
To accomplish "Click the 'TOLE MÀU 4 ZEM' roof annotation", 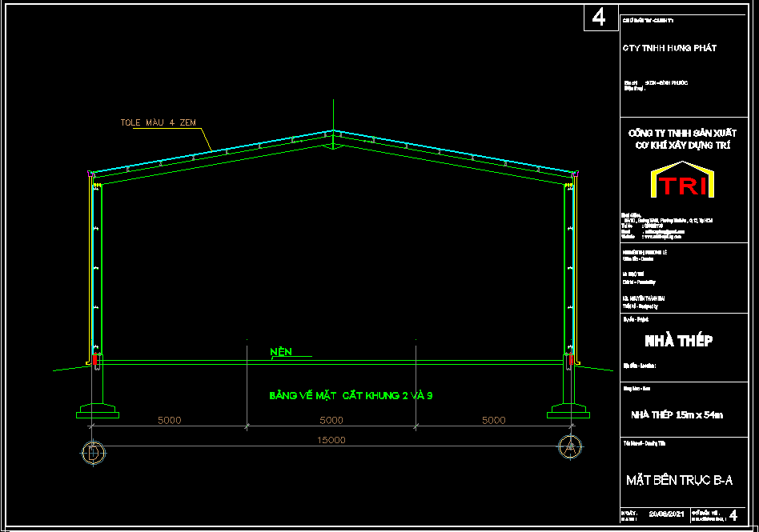I will point(159,122).
